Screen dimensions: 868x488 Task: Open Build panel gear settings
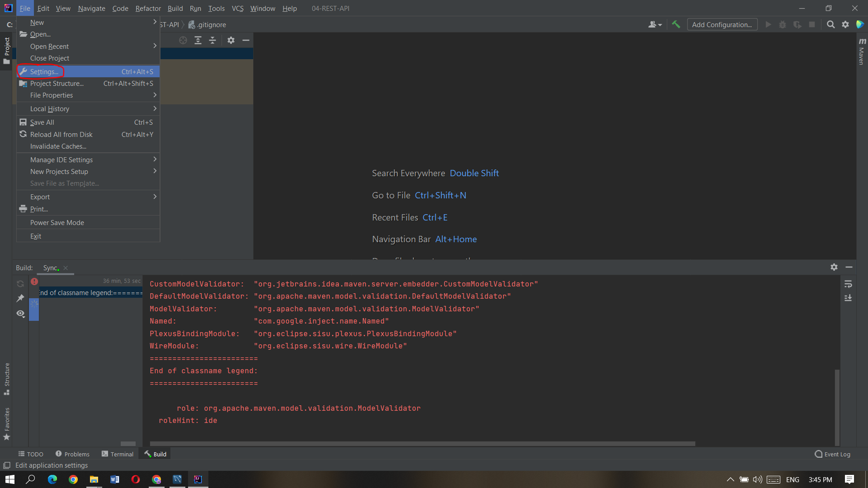pyautogui.click(x=834, y=267)
